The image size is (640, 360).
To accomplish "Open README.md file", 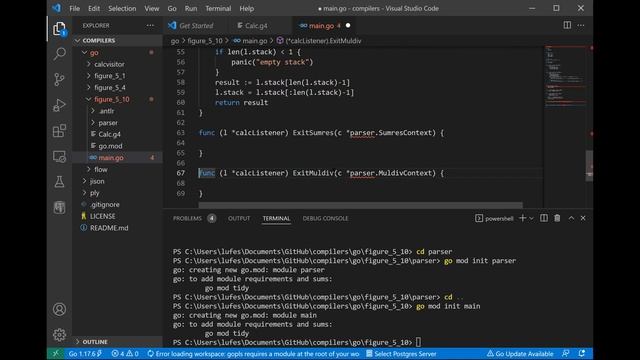I will coord(109,228).
